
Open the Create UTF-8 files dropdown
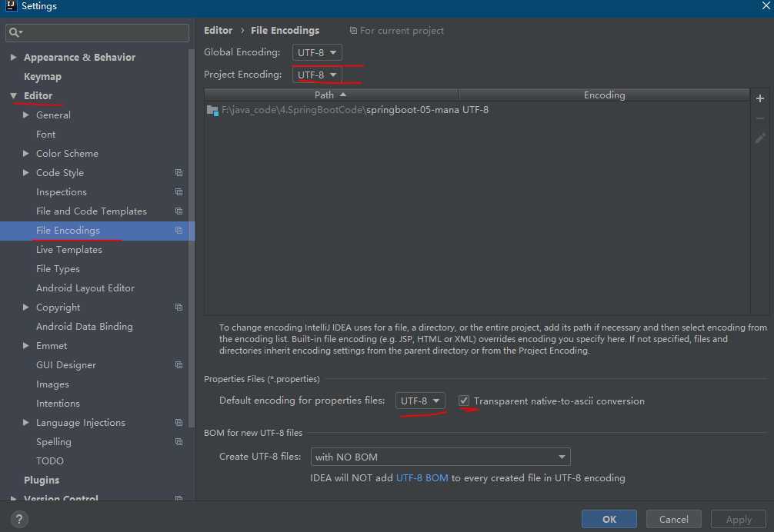[x=440, y=457]
